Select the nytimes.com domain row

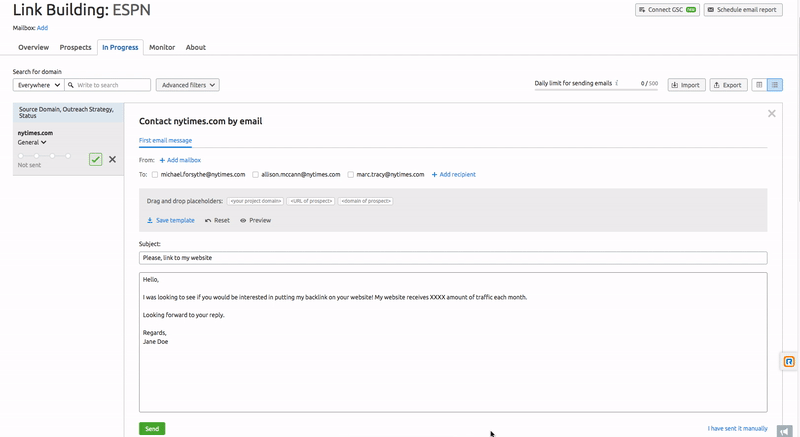[x=68, y=149]
